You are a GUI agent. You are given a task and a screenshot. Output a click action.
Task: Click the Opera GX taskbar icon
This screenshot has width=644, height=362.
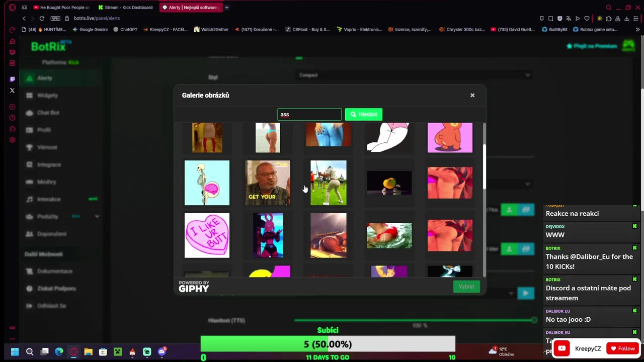pyautogui.click(x=73, y=352)
